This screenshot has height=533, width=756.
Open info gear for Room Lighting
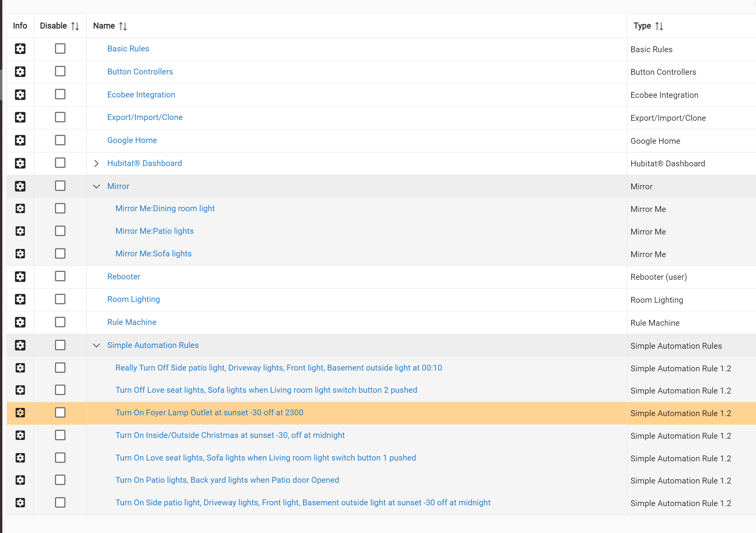click(20, 299)
